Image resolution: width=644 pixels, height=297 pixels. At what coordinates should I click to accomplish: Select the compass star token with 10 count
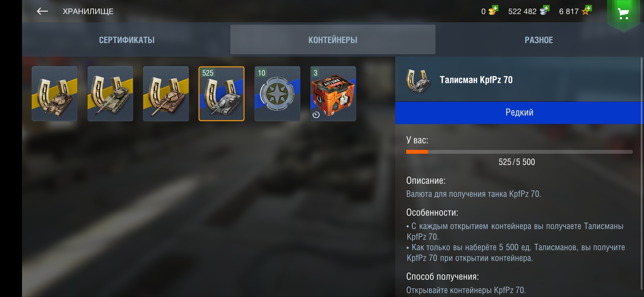[x=277, y=94]
